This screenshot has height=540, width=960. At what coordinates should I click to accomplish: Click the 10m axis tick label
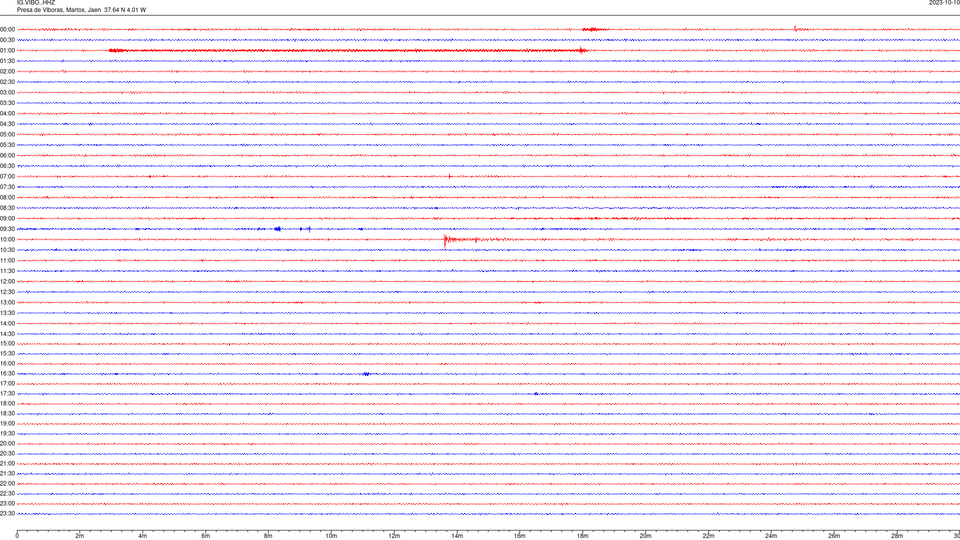(331, 536)
